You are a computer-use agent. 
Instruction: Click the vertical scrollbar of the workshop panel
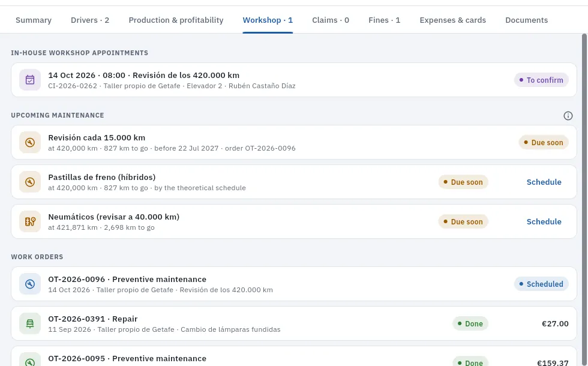(x=584, y=200)
